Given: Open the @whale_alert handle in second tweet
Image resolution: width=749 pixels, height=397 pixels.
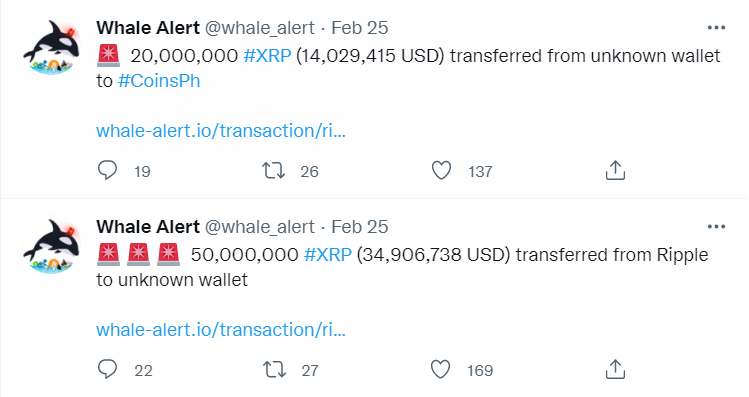Looking at the screenshot, I should 260,227.
